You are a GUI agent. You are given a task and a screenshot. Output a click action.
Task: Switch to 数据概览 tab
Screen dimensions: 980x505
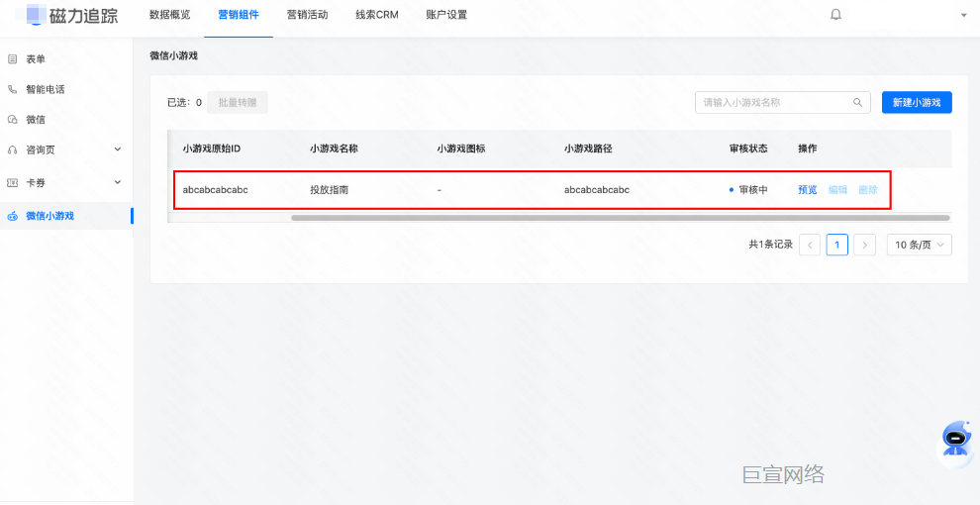169,15
